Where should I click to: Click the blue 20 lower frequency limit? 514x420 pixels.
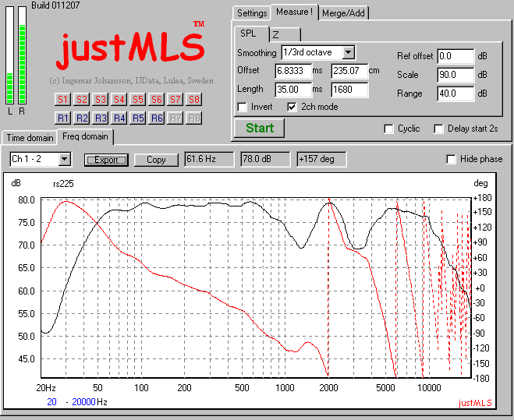tap(51, 402)
